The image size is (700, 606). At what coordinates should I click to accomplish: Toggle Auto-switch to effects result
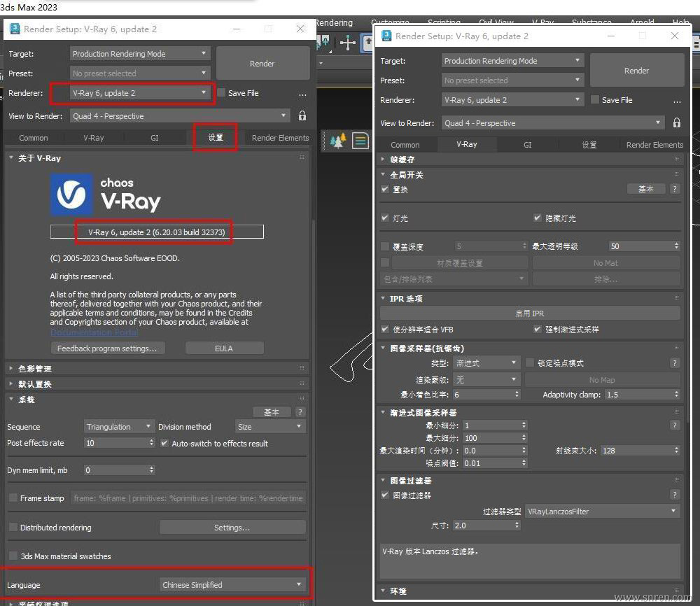pos(164,444)
